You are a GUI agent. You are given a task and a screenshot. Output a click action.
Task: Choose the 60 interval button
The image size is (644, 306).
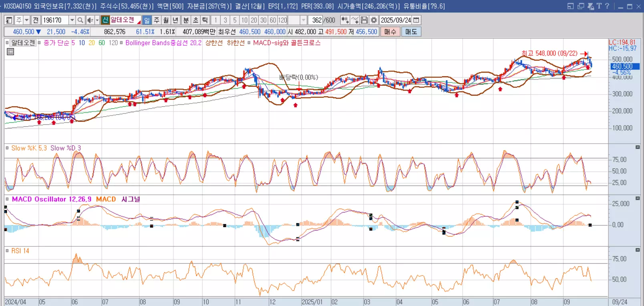(273, 20)
